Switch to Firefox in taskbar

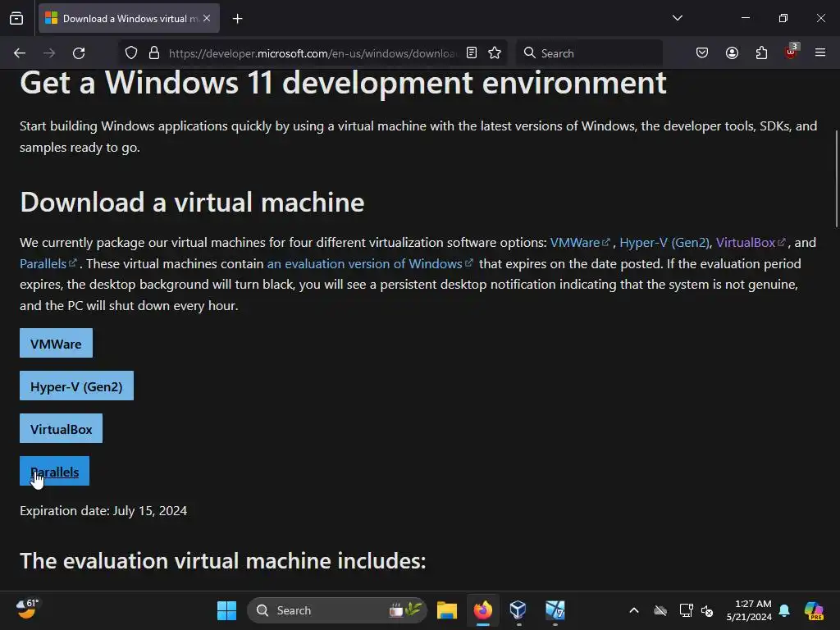click(482, 610)
